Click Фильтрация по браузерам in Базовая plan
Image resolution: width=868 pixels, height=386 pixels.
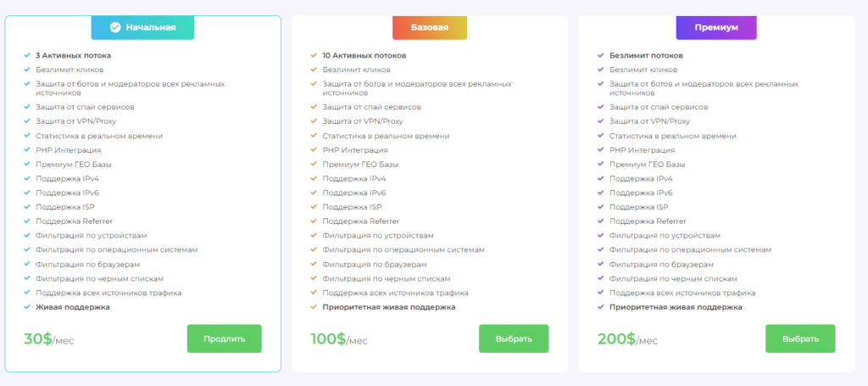pos(375,264)
